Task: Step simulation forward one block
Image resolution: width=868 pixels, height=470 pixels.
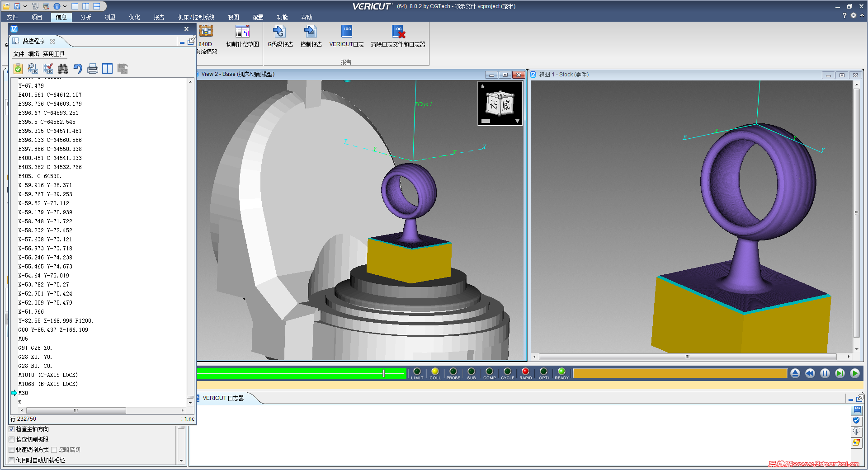Action: [x=840, y=373]
